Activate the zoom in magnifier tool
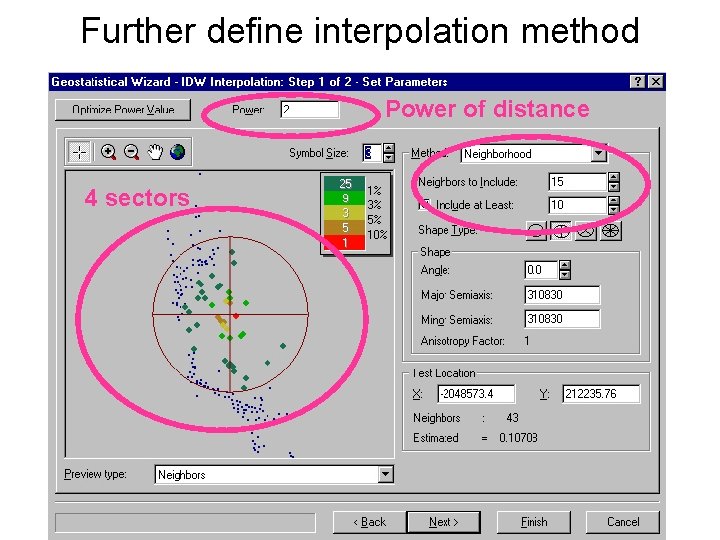The image size is (720, 540). click(108, 152)
